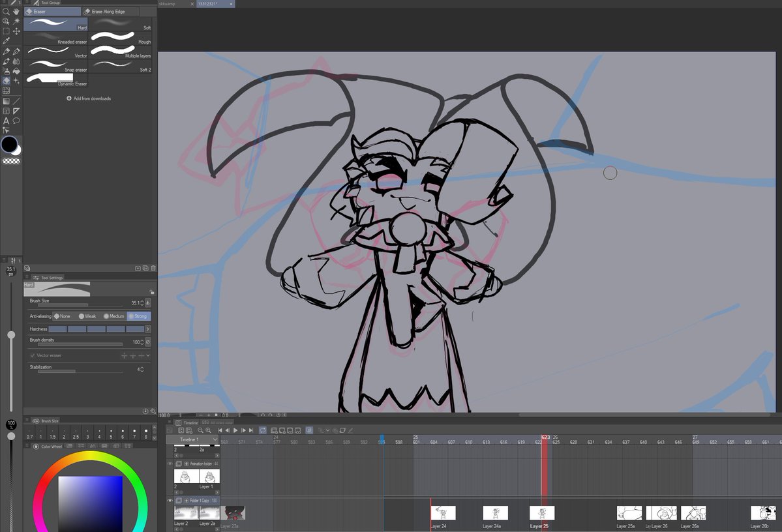The width and height of the screenshot is (782, 532).
Task: Select the Gradient tool
Action: (6, 101)
